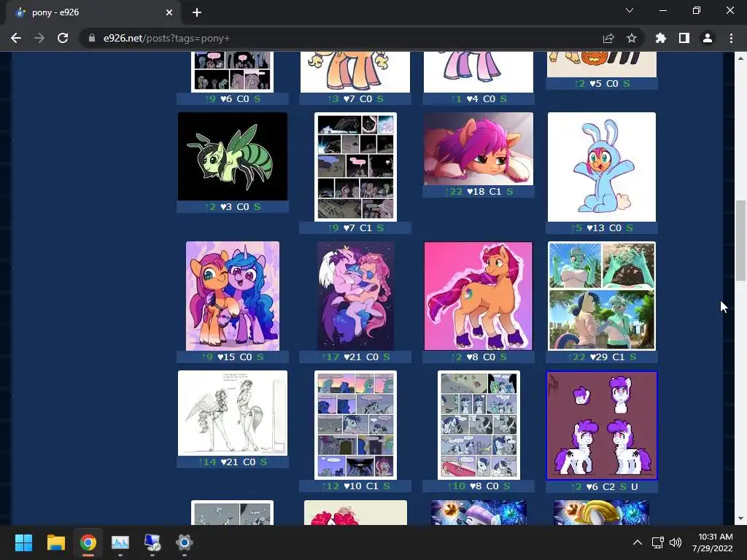Open two hugging ponies thumbnail
This screenshot has height=560, width=747.
click(x=233, y=296)
